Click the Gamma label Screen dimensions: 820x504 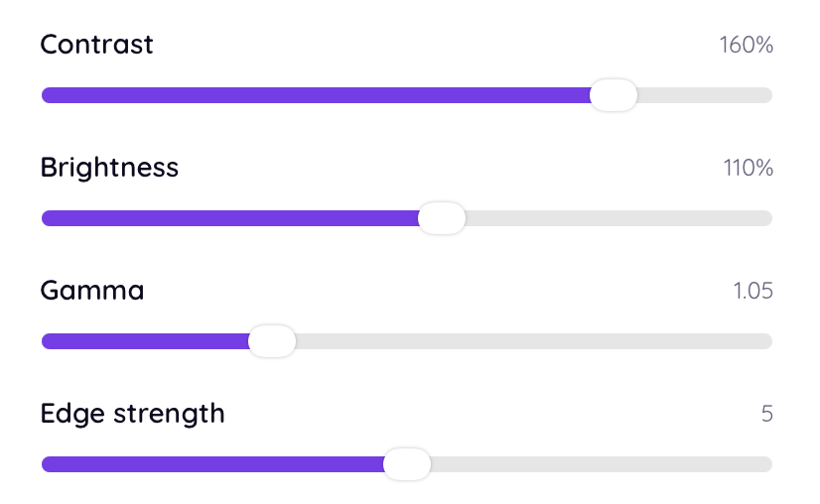pyautogui.click(x=92, y=291)
